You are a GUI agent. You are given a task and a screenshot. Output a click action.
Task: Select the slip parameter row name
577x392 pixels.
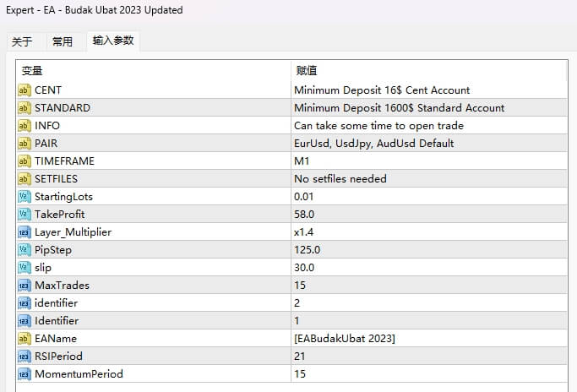[x=43, y=268]
